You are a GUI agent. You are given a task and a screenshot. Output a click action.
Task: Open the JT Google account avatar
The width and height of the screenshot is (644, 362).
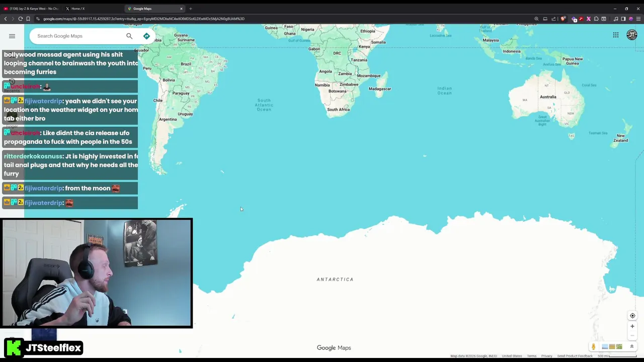[632, 35]
